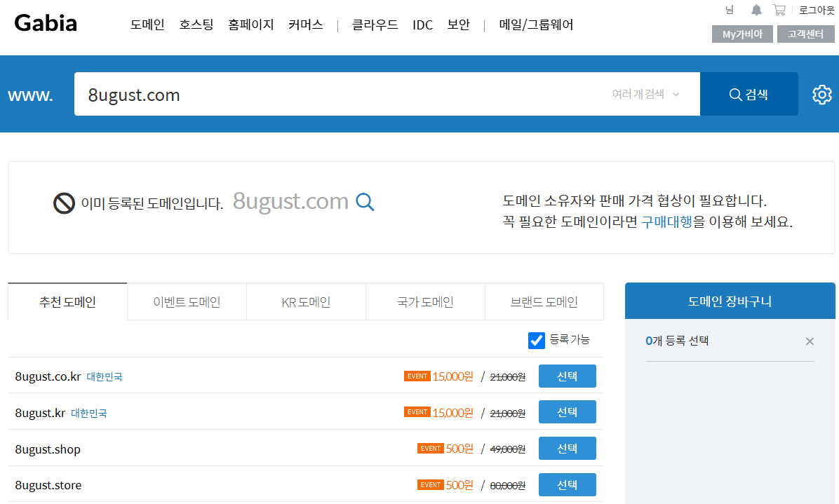Screen dimensions: 839x504
Task: Open the 커머스 menu
Action: pyautogui.click(x=306, y=25)
